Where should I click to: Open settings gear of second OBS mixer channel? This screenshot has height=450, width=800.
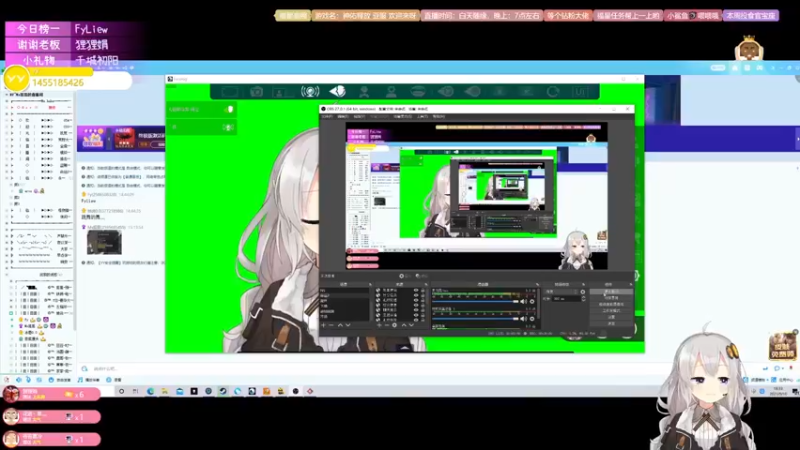click(x=532, y=319)
